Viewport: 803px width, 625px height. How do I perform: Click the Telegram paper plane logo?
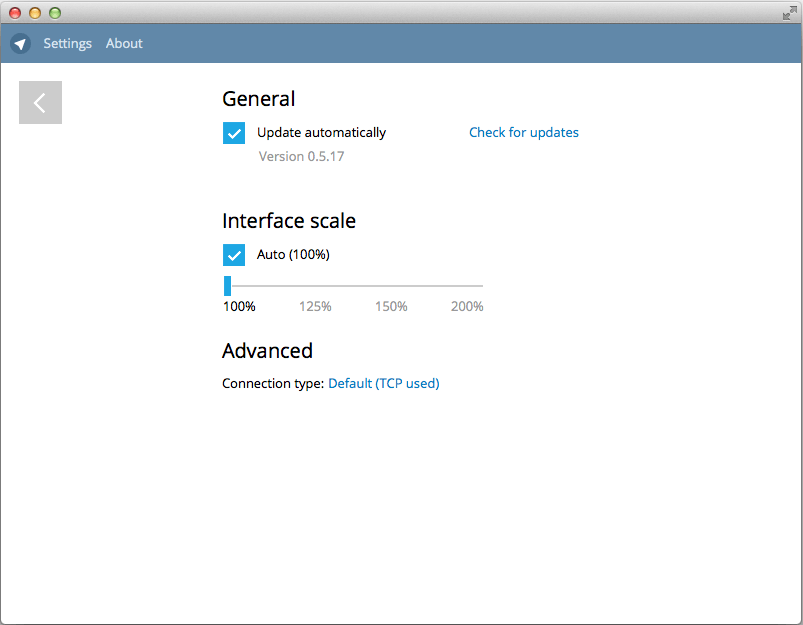pyautogui.click(x=20, y=44)
